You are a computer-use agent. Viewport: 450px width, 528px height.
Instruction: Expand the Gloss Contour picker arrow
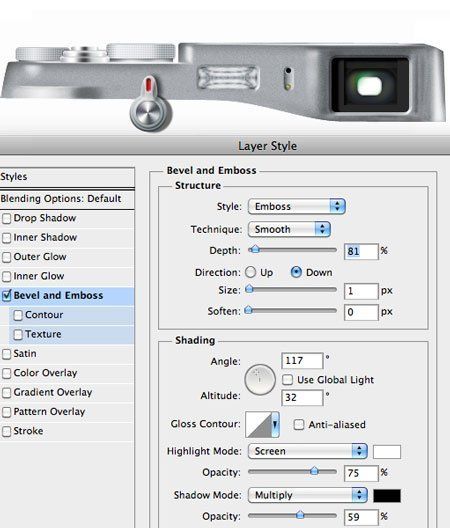[x=275, y=424]
